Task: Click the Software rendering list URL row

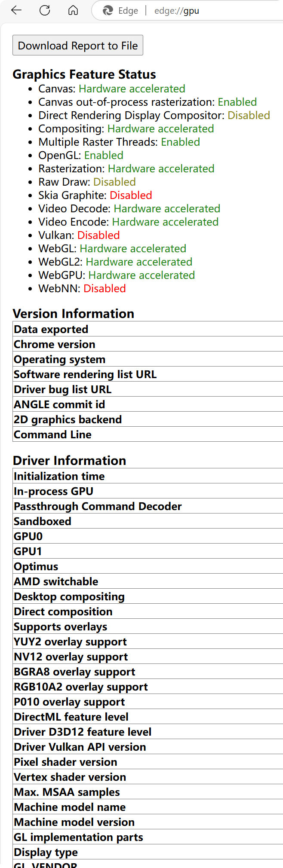Action: tap(85, 374)
